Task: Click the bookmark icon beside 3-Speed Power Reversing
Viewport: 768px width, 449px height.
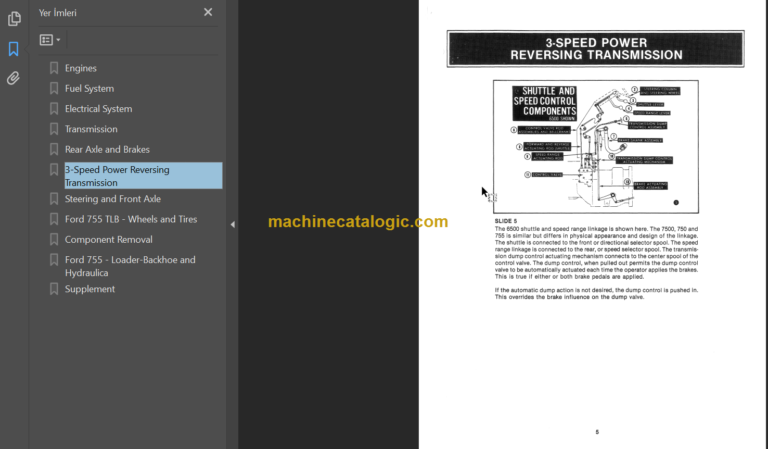Action: click(54, 169)
